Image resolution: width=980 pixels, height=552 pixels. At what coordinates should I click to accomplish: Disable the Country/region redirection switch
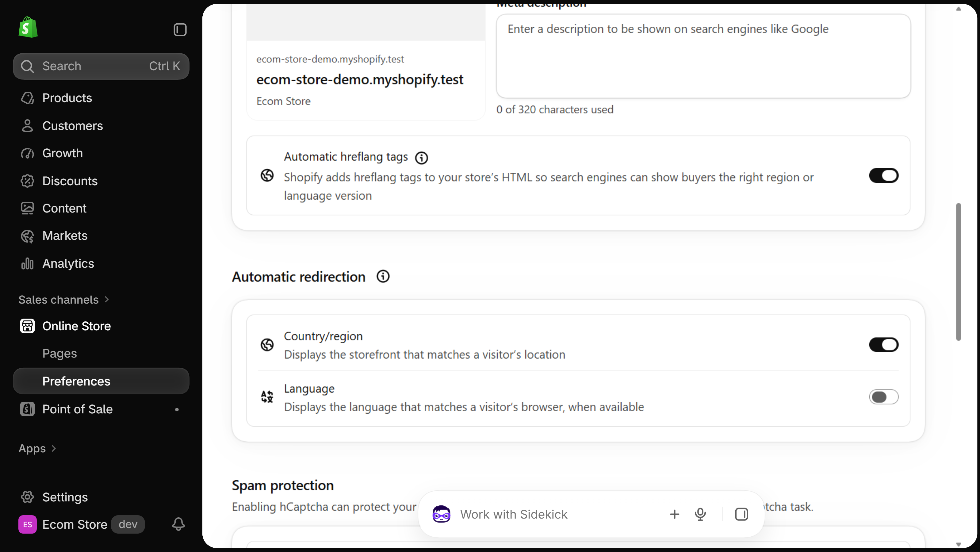pos(884,345)
